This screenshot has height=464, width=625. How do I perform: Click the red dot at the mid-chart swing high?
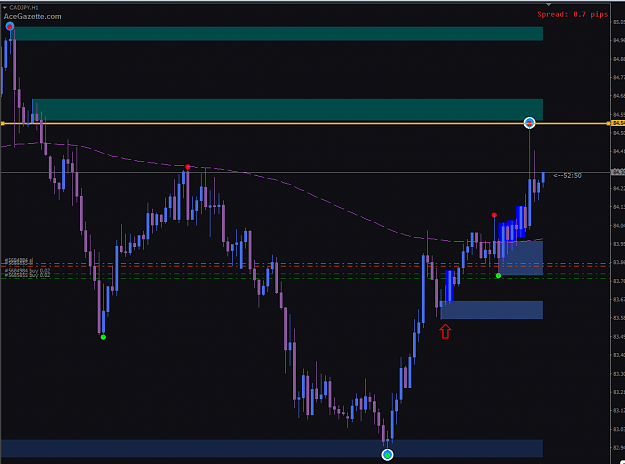188,167
